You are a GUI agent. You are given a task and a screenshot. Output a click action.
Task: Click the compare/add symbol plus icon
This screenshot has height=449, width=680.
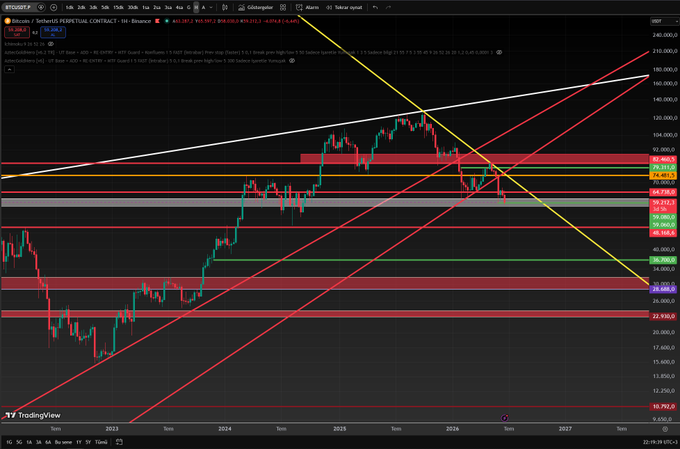pos(54,7)
